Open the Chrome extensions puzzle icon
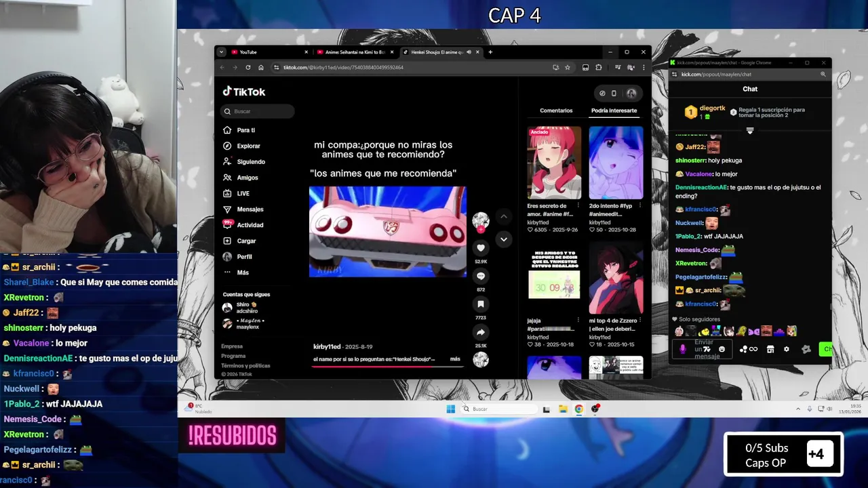The width and height of the screenshot is (868, 488). point(598,67)
